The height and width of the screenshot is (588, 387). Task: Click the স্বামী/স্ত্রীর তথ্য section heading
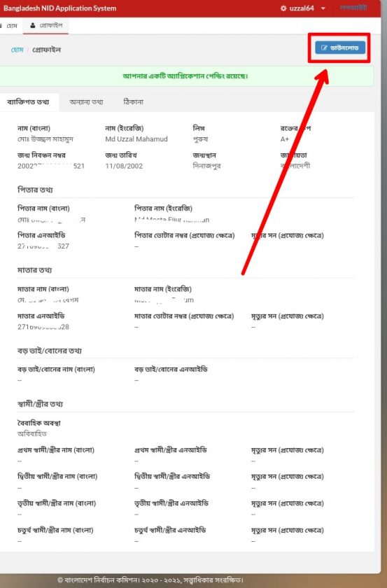point(41,404)
